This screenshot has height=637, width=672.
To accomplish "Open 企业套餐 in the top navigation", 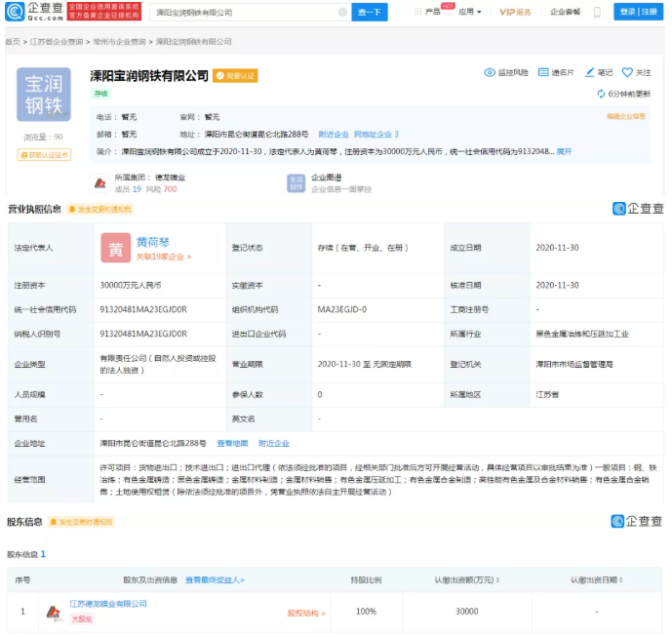I will click(565, 12).
